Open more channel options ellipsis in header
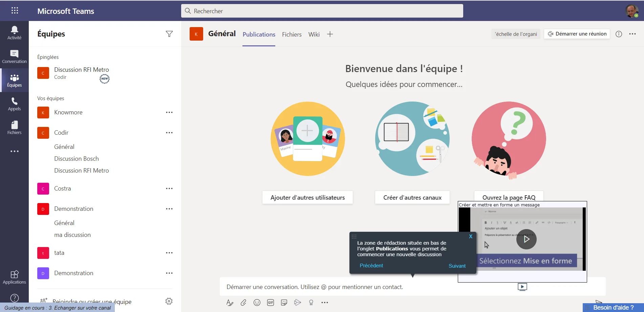This screenshot has height=312, width=644. (632, 34)
